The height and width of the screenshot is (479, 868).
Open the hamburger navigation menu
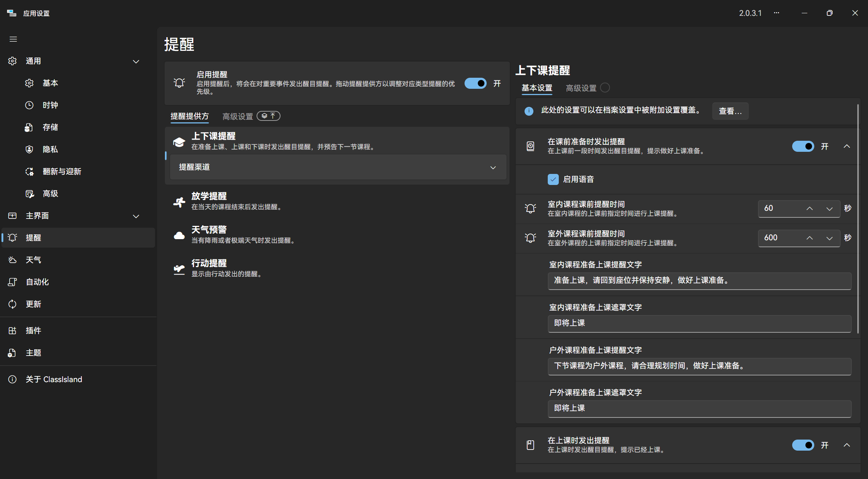(13, 39)
